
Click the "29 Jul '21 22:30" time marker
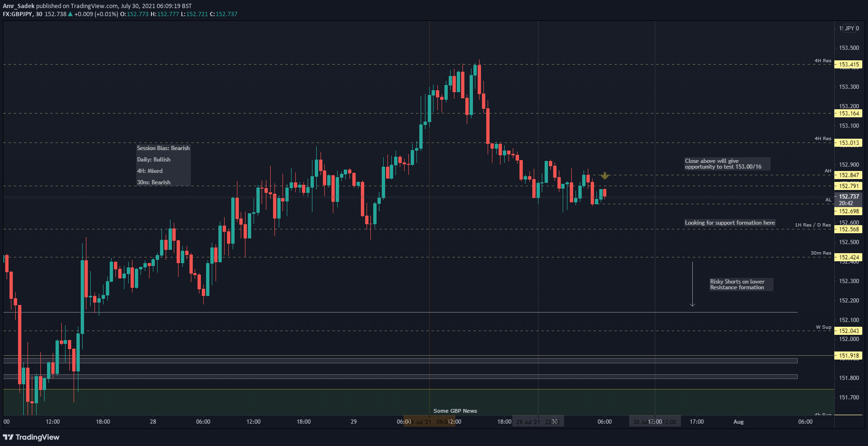(538, 422)
